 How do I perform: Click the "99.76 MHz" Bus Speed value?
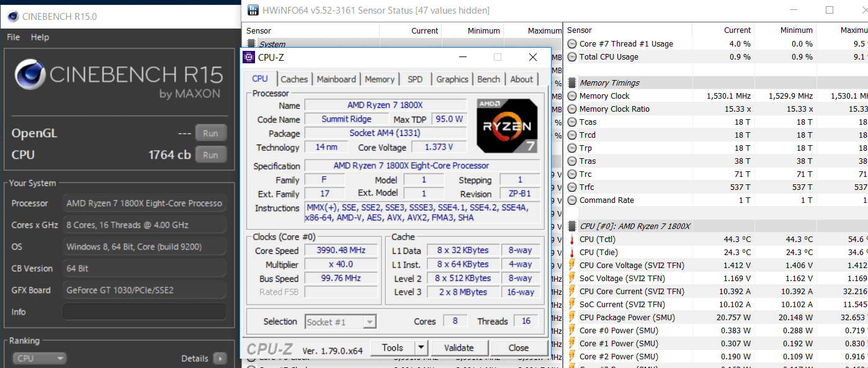tap(341, 278)
